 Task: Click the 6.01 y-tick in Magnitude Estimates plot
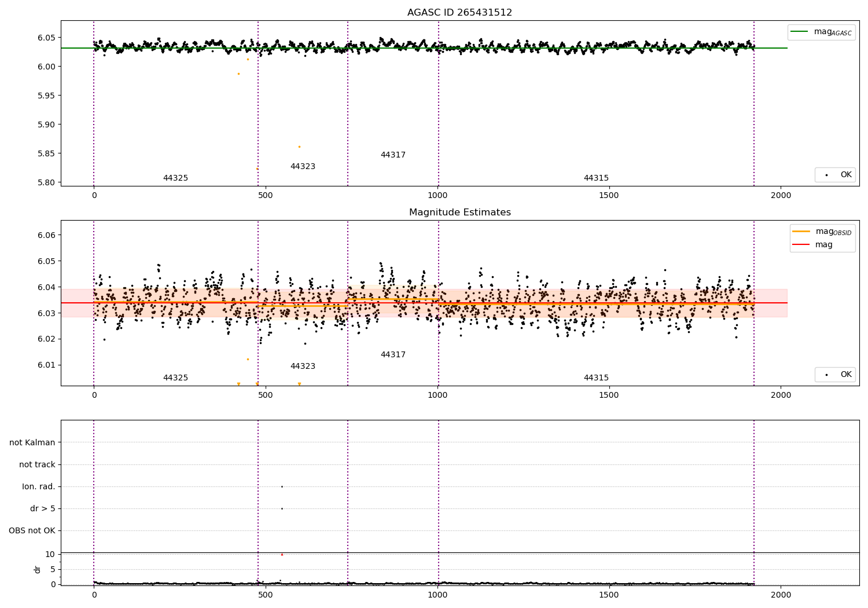pos(46,365)
